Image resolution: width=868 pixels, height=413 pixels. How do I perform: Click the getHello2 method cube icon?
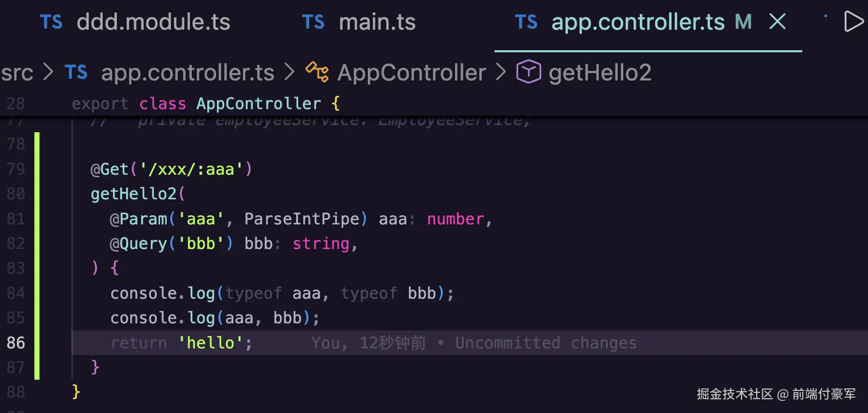[x=528, y=72]
